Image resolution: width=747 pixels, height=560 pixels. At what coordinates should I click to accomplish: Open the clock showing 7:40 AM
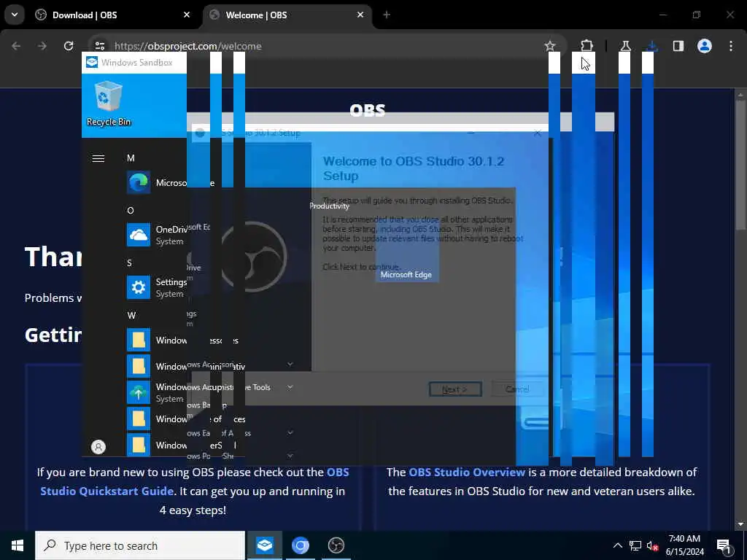684,545
